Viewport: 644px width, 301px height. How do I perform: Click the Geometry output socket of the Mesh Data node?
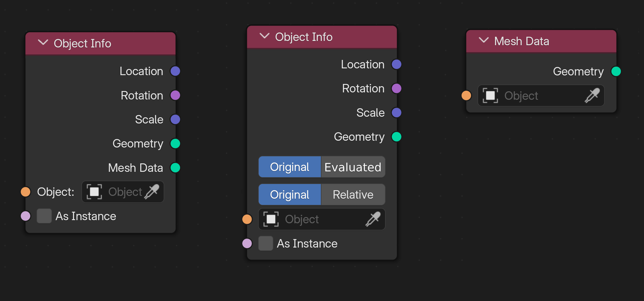tap(616, 71)
